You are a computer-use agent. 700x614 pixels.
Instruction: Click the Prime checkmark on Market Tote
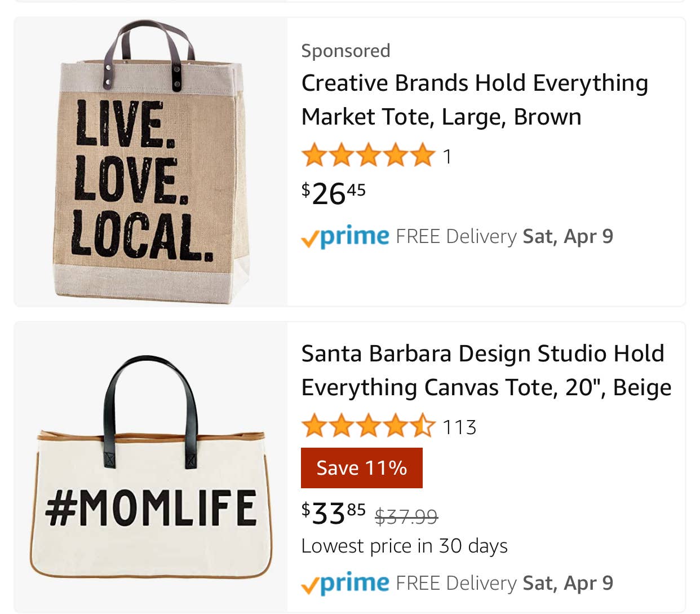coord(309,240)
